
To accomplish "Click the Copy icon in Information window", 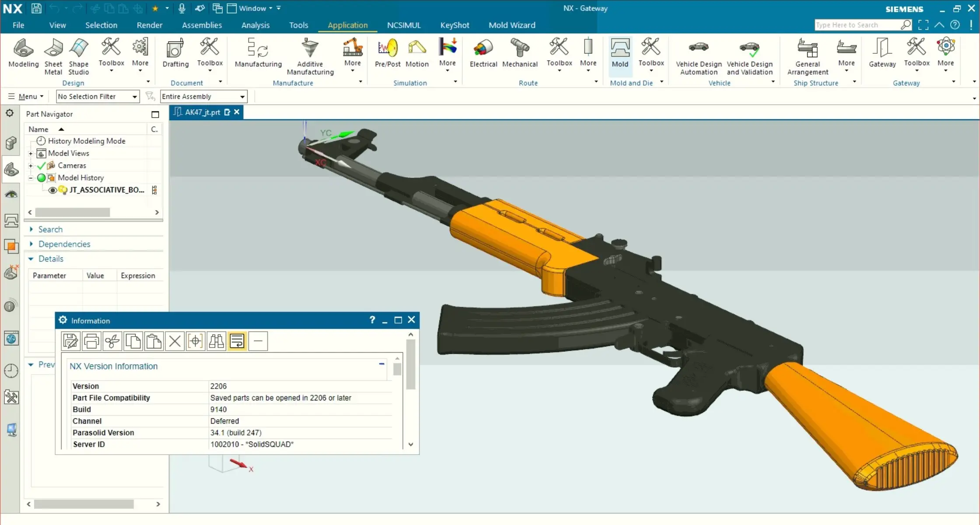I will pyautogui.click(x=133, y=341).
